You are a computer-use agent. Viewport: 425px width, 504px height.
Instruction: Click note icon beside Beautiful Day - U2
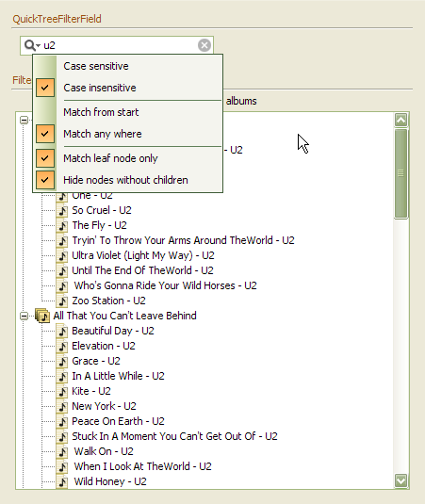coord(62,331)
